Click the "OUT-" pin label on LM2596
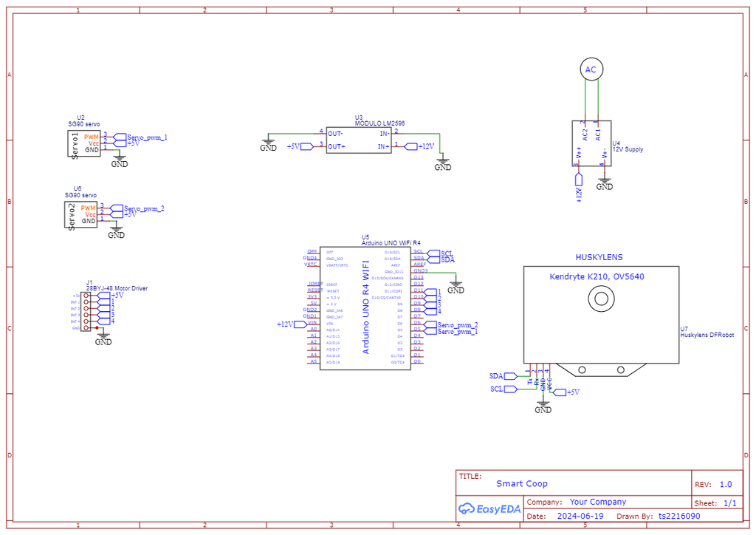 pyautogui.click(x=336, y=134)
